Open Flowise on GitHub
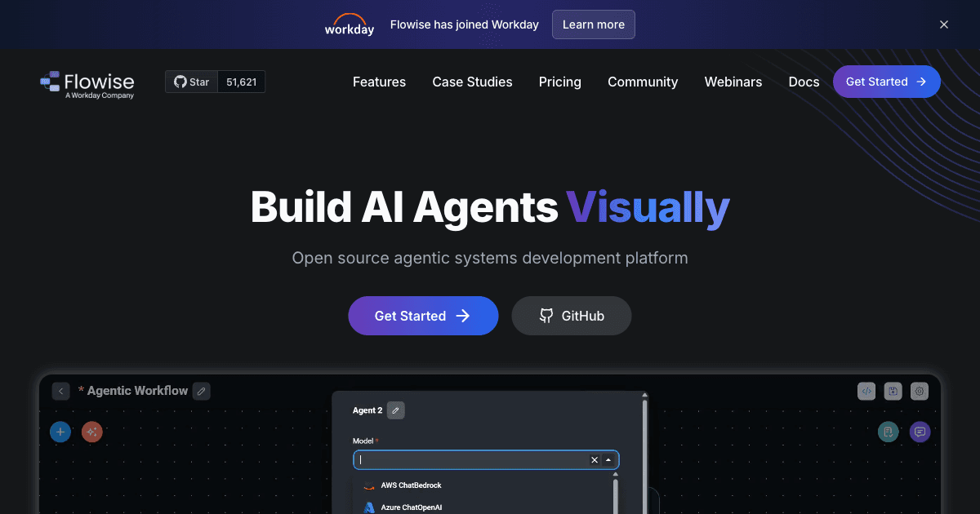Screen dimensions: 980x514 click(x=571, y=316)
